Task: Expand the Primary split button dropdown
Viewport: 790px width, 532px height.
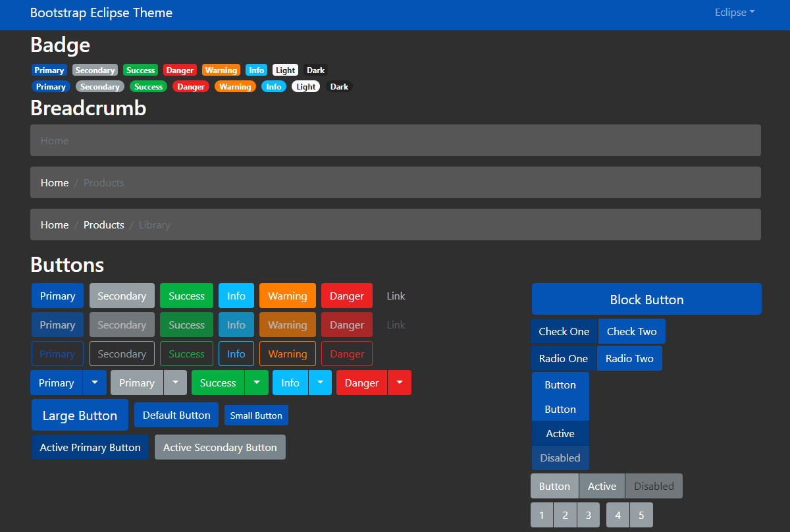Action: 94,383
